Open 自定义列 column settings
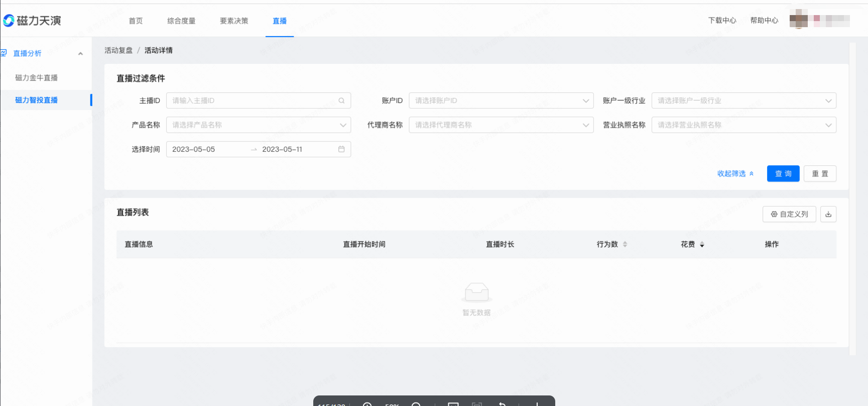Viewport: 868px width, 406px height. click(x=789, y=214)
